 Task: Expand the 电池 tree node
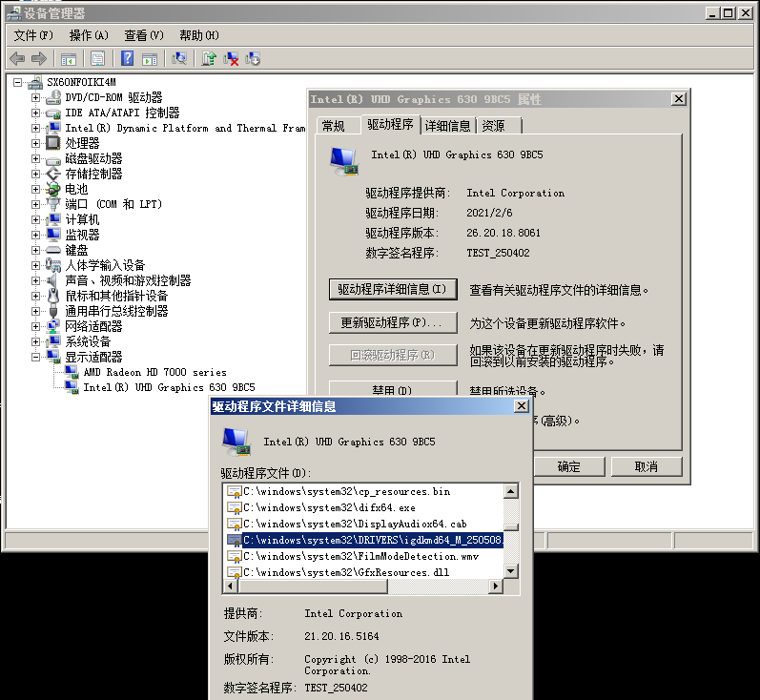click(x=35, y=189)
